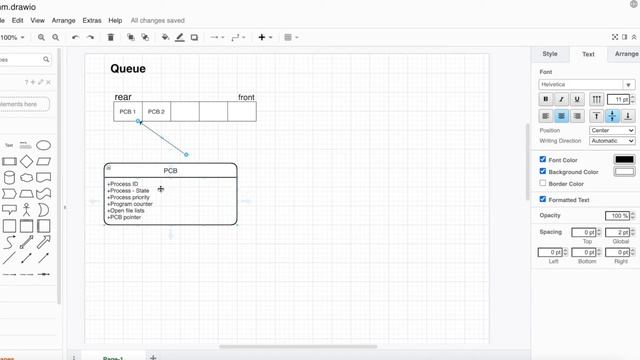Toggle vertical text button
This screenshot has width=640, height=360.
tap(596, 99)
